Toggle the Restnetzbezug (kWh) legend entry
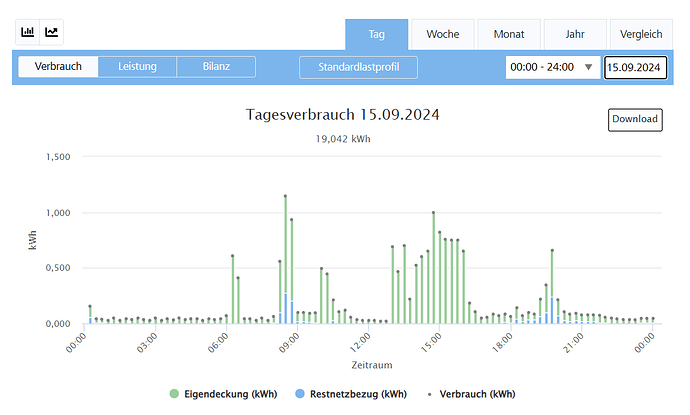 tap(351, 394)
